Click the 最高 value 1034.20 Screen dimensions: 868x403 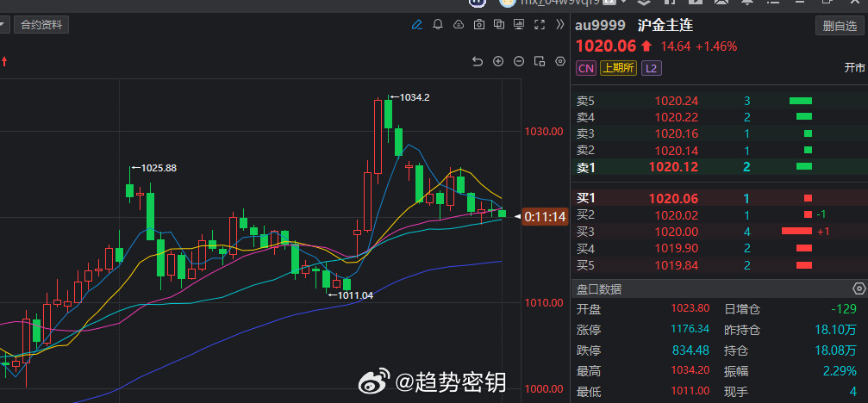click(690, 371)
